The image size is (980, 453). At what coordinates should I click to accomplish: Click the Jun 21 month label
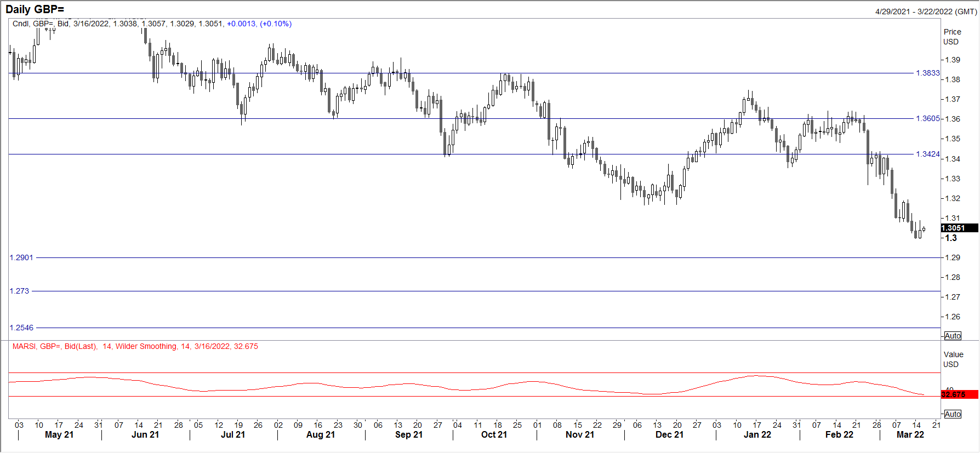coord(145,434)
